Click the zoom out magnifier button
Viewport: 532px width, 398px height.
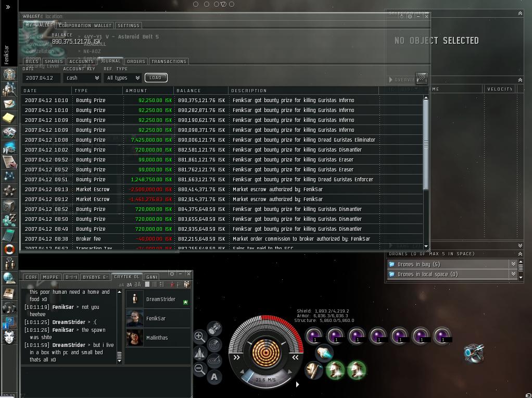click(x=200, y=369)
